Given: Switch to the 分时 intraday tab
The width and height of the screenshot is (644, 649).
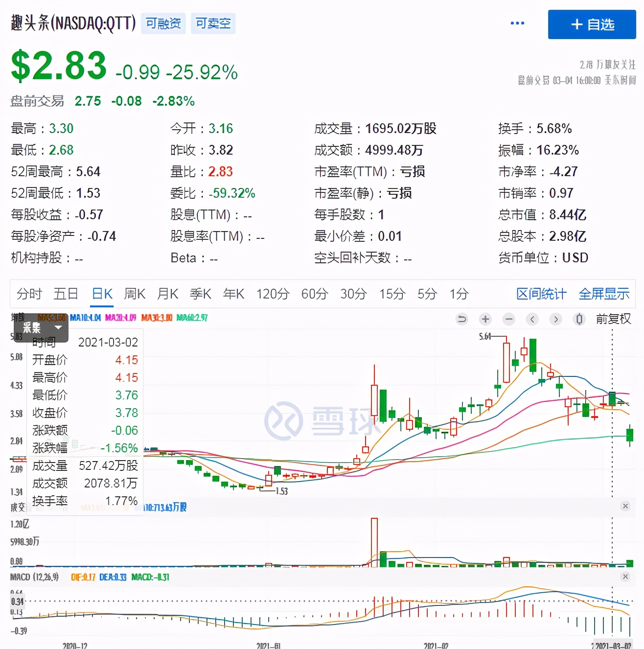Looking at the screenshot, I should (29, 294).
